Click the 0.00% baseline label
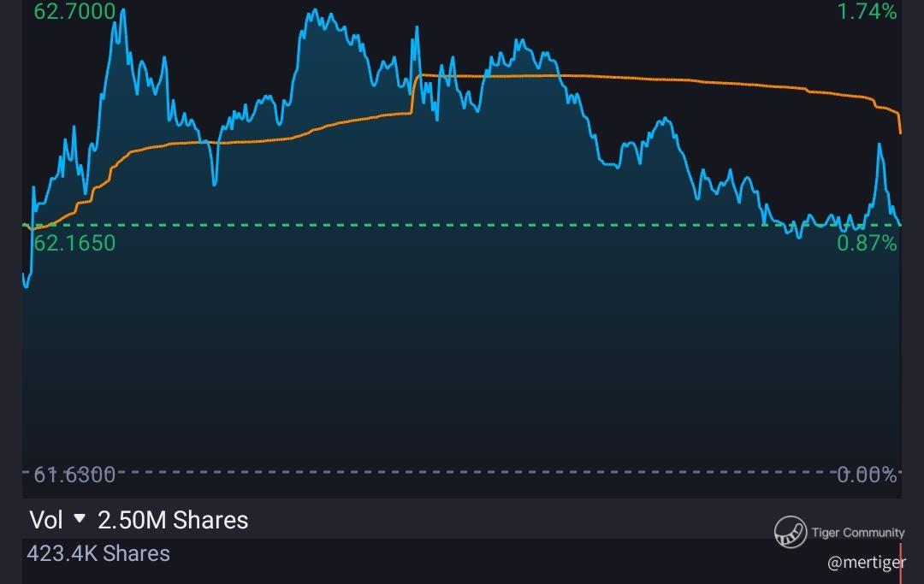 (x=867, y=475)
